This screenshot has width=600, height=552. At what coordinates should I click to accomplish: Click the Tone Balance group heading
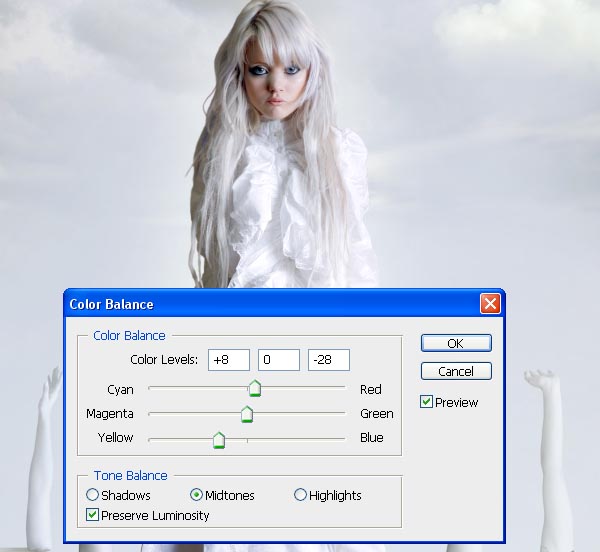pyautogui.click(x=130, y=475)
